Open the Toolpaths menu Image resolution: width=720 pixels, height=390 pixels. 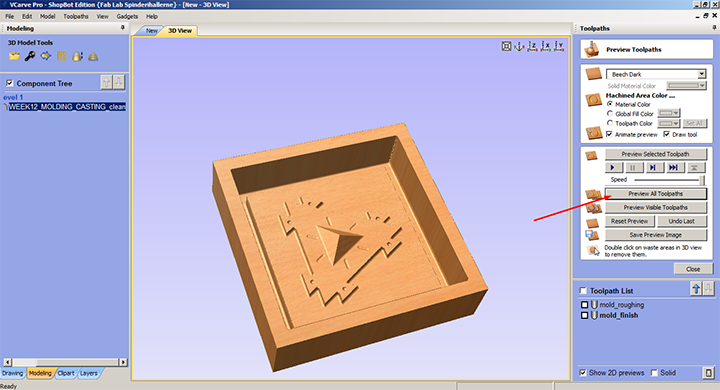(x=76, y=17)
